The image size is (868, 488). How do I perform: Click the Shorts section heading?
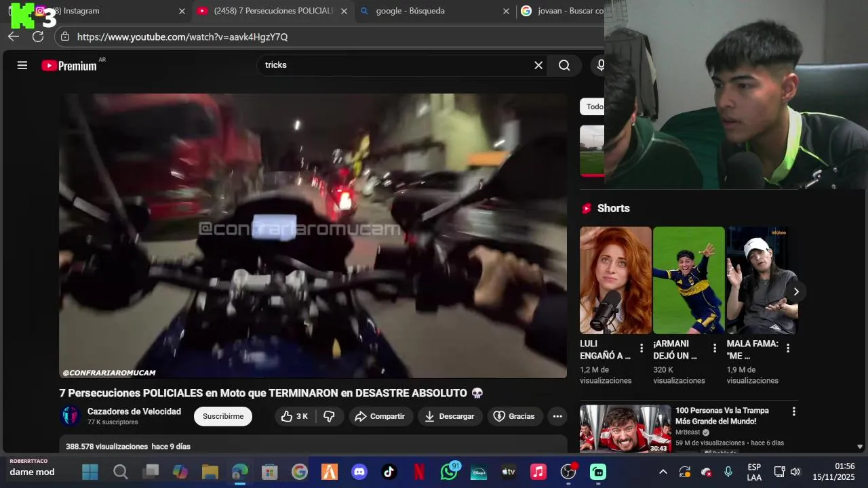[x=614, y=208]
